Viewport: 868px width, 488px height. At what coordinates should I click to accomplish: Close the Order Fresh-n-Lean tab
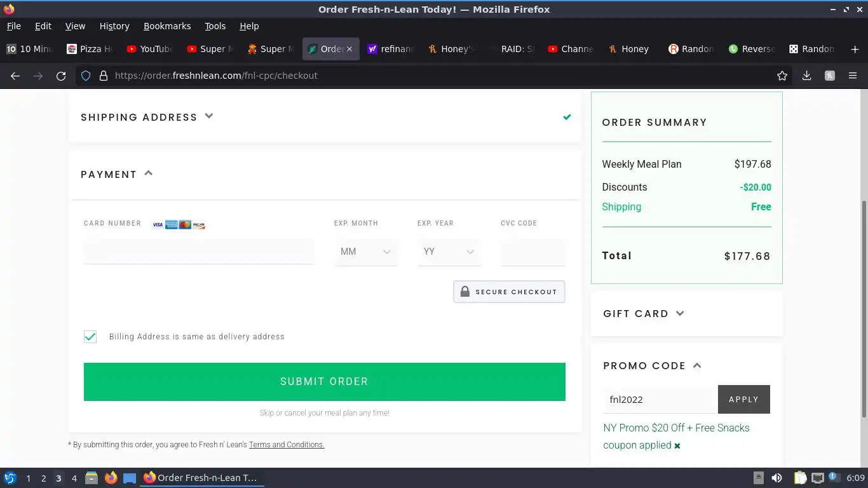tap(349, 49)
